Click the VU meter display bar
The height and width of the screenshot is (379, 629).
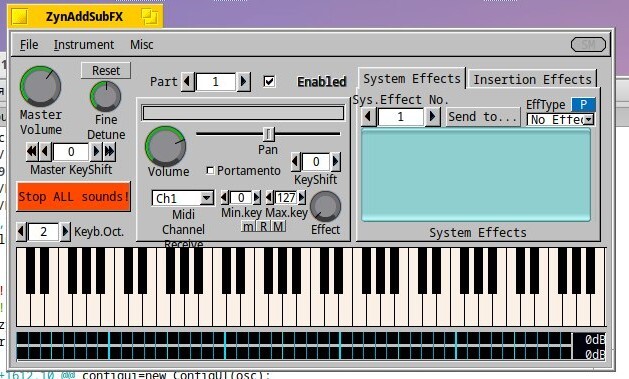(311, 345)
